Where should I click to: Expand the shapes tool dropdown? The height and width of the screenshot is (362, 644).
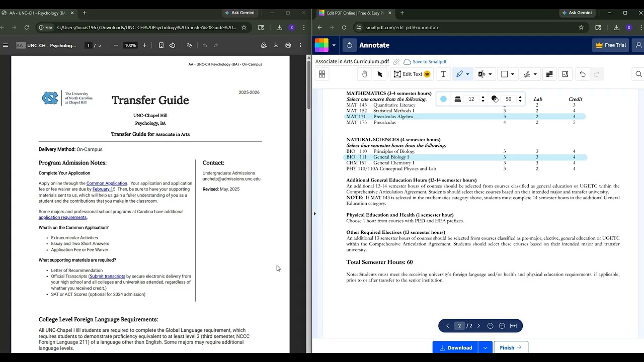click(512, 74)
